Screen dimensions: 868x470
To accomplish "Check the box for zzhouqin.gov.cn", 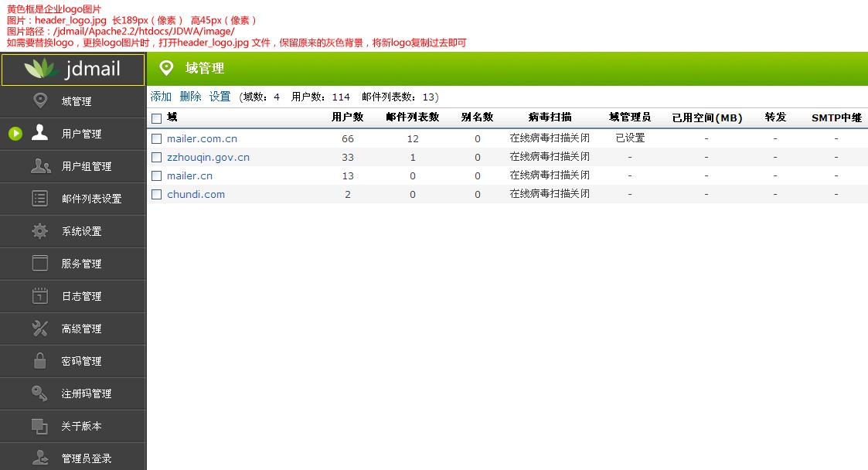I will (157, 157).
